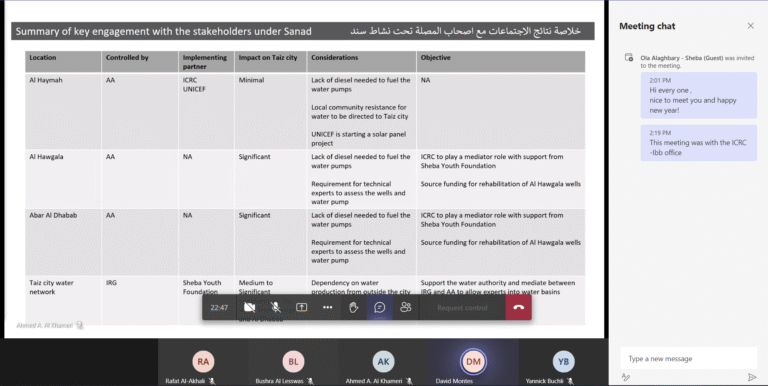The width and height of the screenshot is (768, 386).
Task: Show the participants list
Action: pos(406,308)
